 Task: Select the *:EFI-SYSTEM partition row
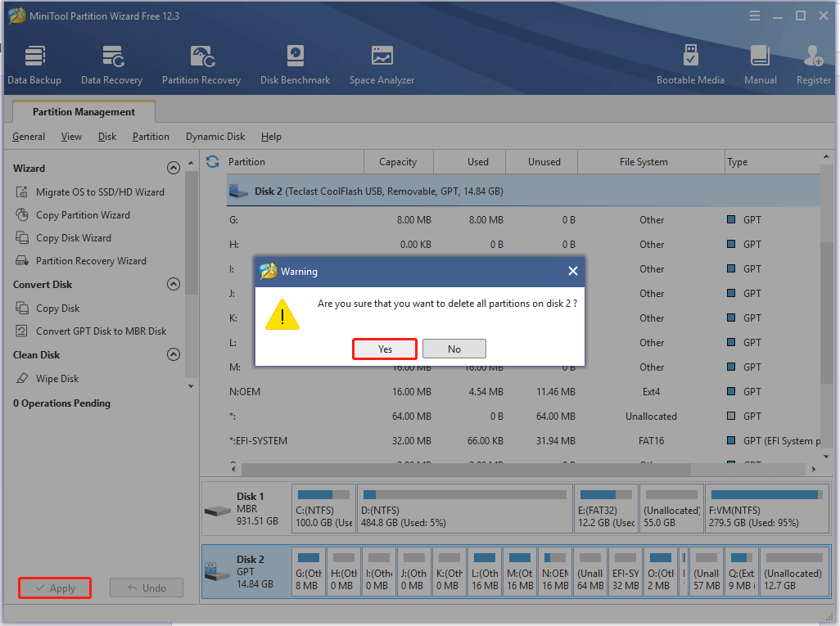point(523,441)
